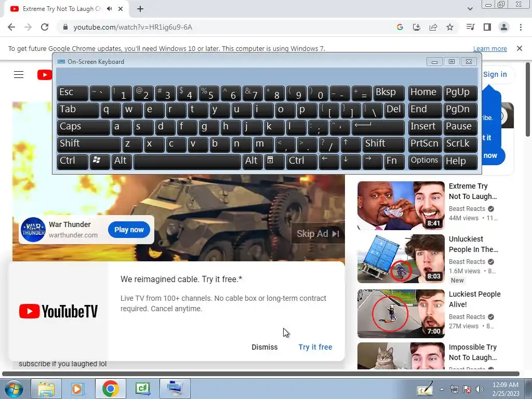Viewport: 532px width, 399px height.
Task: Click the horizontal scrollbar at page bottom
Action: pos(261,374)
